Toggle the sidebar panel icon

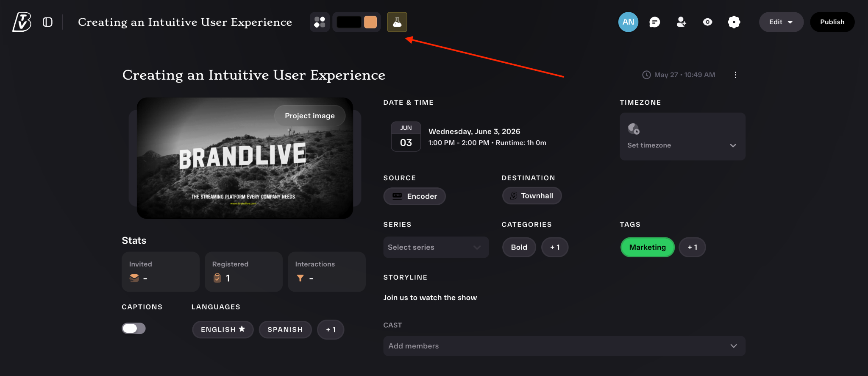click(x=48, y=22)
